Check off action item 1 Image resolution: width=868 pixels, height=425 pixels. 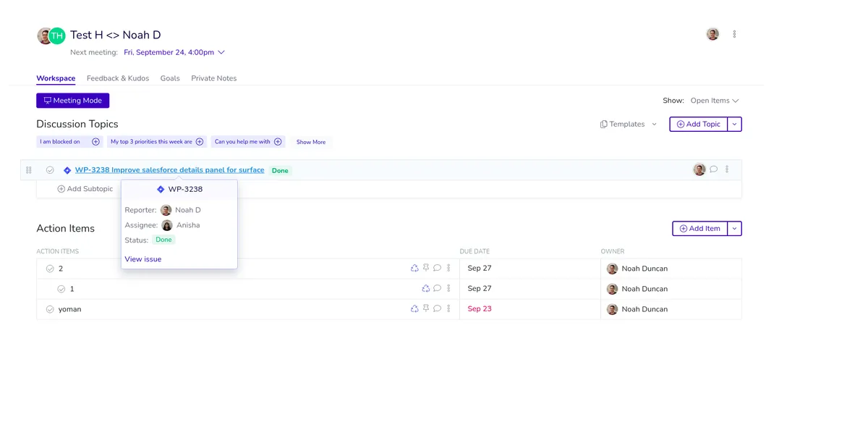[x=61, y=289]
